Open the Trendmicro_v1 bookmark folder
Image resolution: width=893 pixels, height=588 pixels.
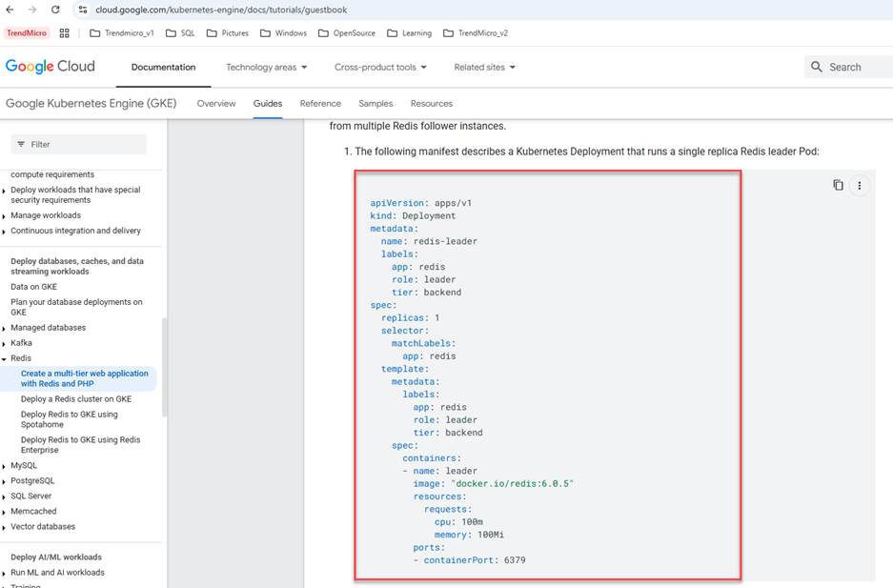122,33
